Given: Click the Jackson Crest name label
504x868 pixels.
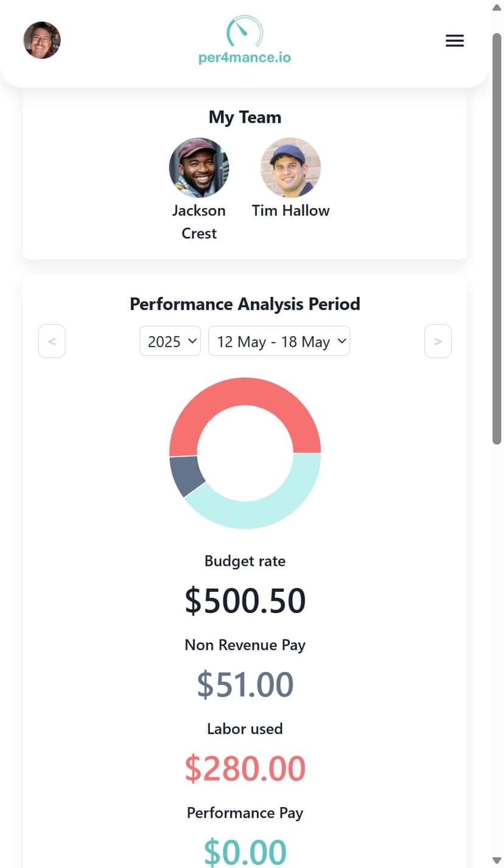Looking at the screenshot, I should (199, 222).
